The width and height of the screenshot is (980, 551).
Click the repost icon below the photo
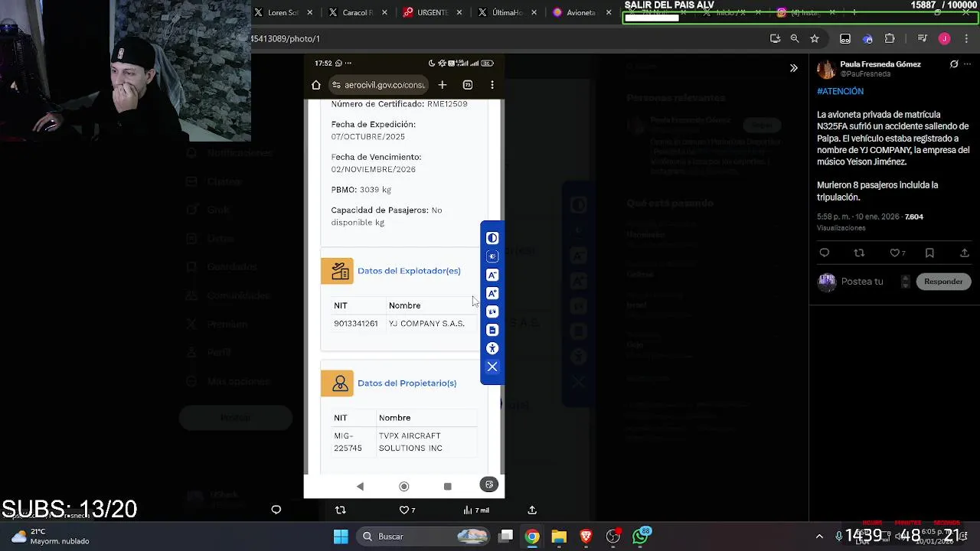[341, 510]
